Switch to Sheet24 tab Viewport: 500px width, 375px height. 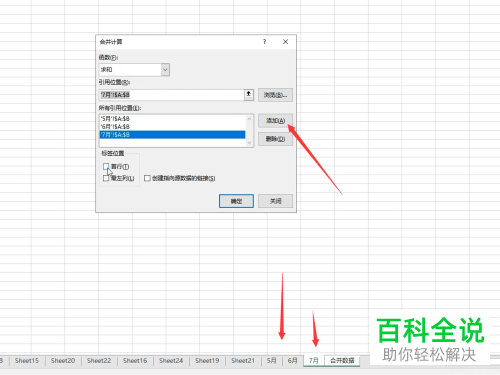(171, 361)
